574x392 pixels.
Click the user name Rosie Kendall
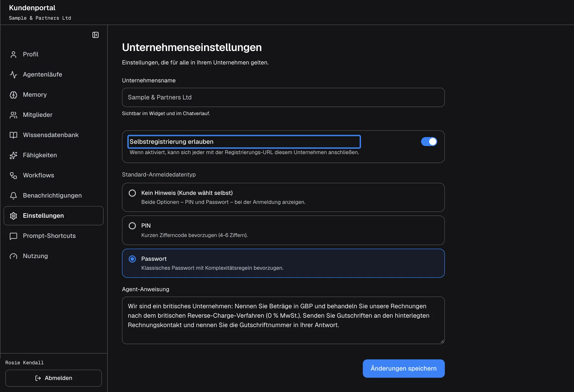click(x=25, y=363)
